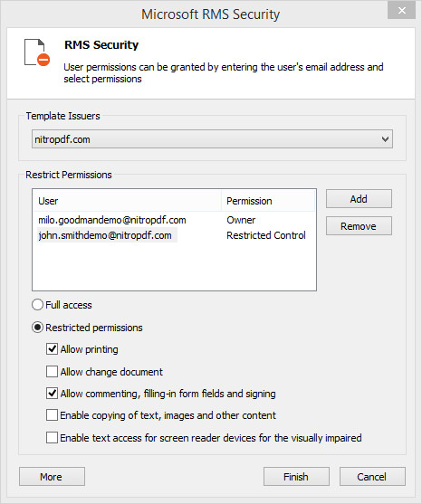Image resolution: width=422 pixels, height=504 pixels.
Task: Select the Full access radio button
Action: 38,304
